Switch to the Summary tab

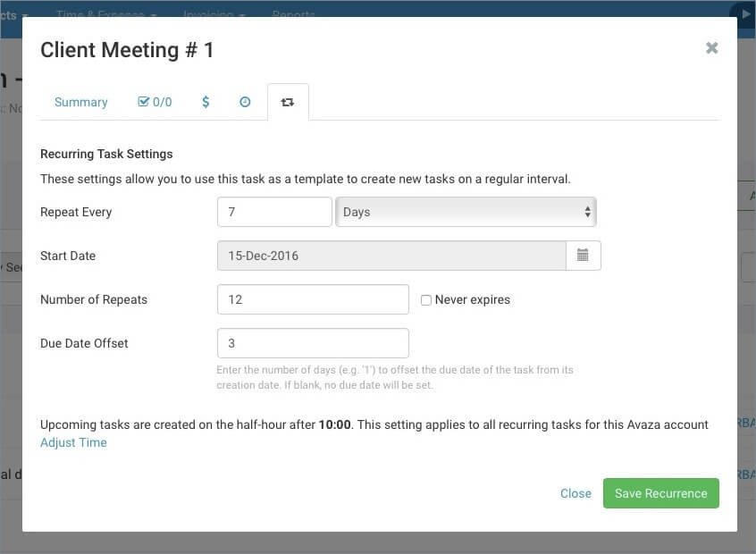coord(80,101)
